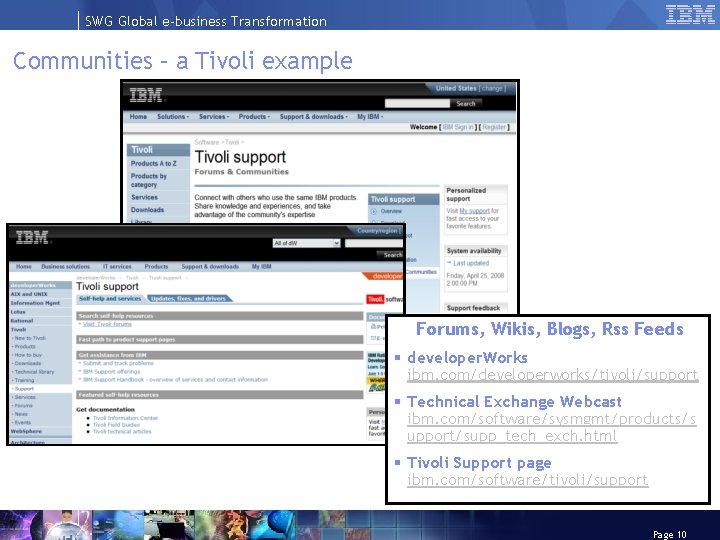This screenshot has height=540, width=720.
Task: Expand the 'My IBM' menu on the Forums & Communities page
Action: tap(370, 117)
